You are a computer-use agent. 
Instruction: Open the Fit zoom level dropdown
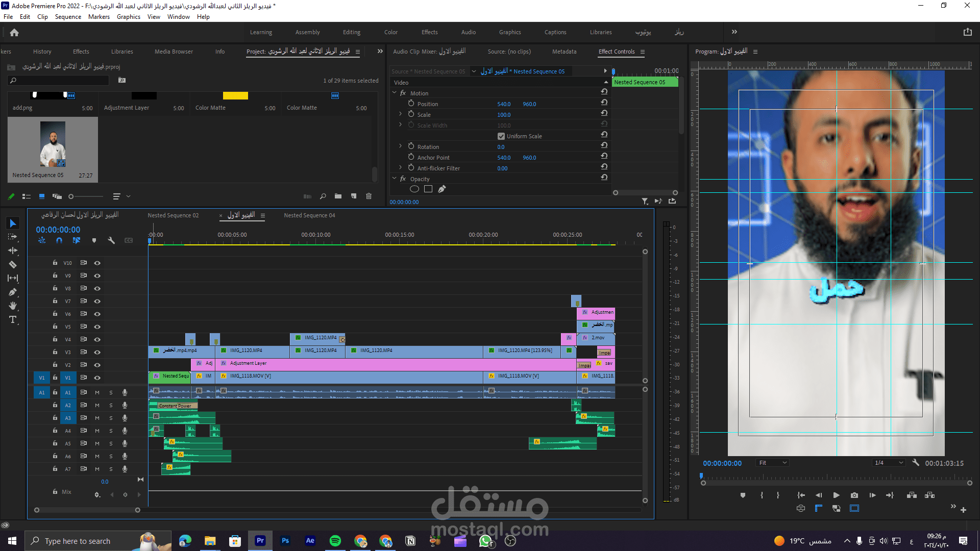point(773,463)
